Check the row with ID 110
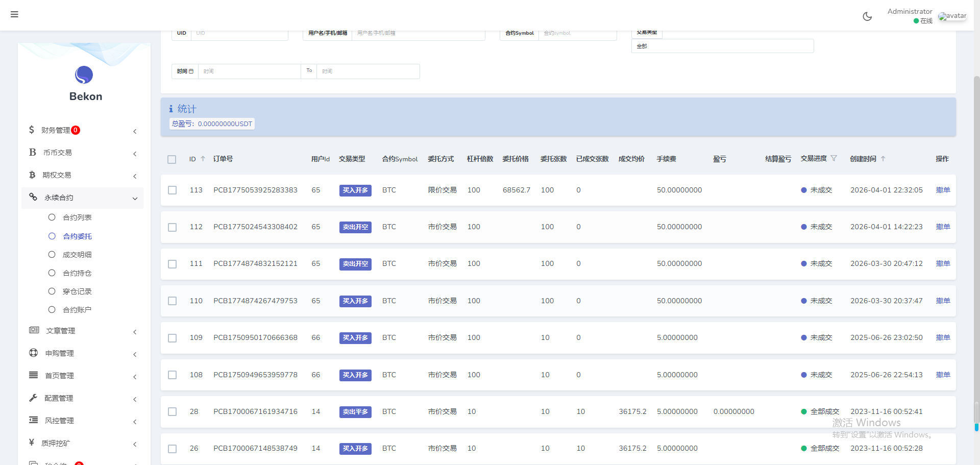 [172, 301]
